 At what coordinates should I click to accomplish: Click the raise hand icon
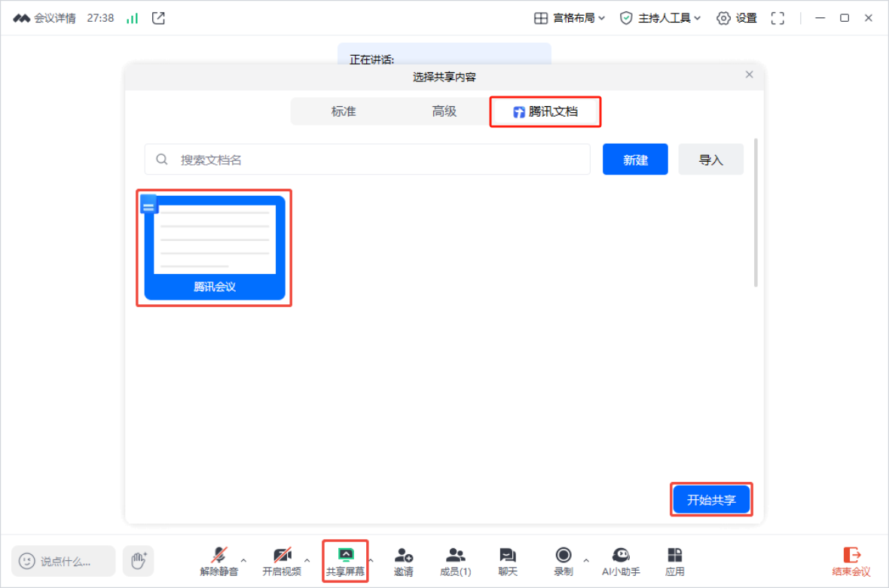point(139,561)
